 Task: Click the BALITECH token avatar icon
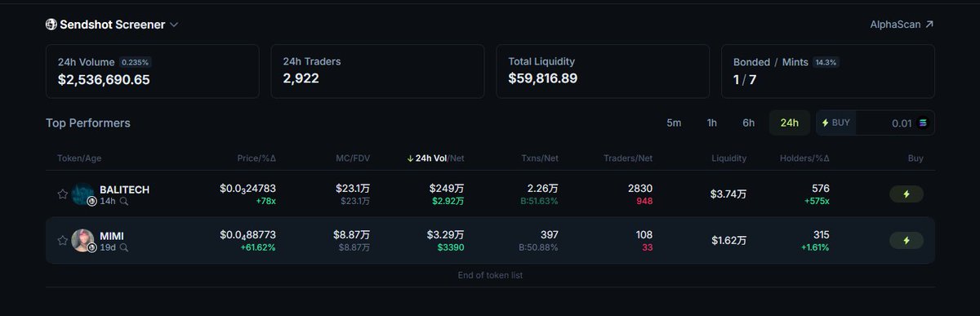83,194
